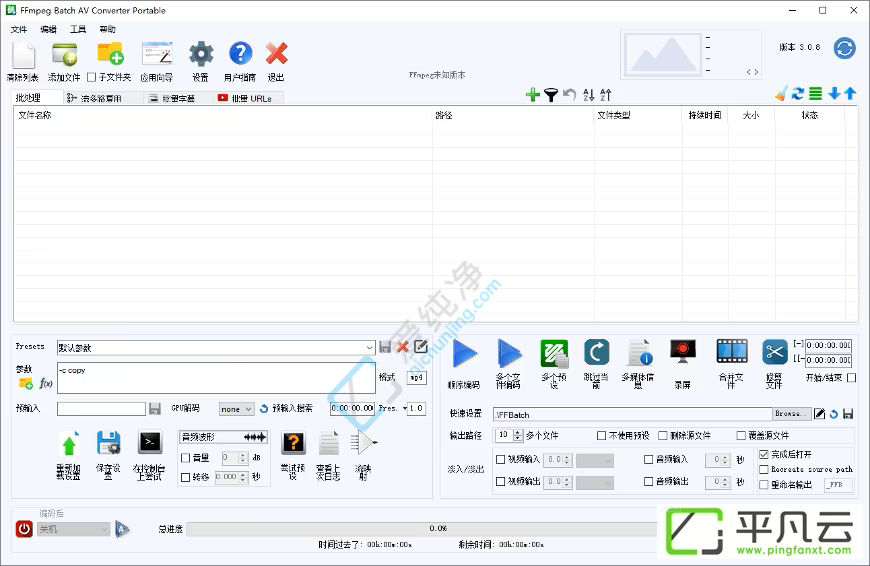Click the red X 退出 exit icon
The image size is (870, 566).
(x=276, y=54)
